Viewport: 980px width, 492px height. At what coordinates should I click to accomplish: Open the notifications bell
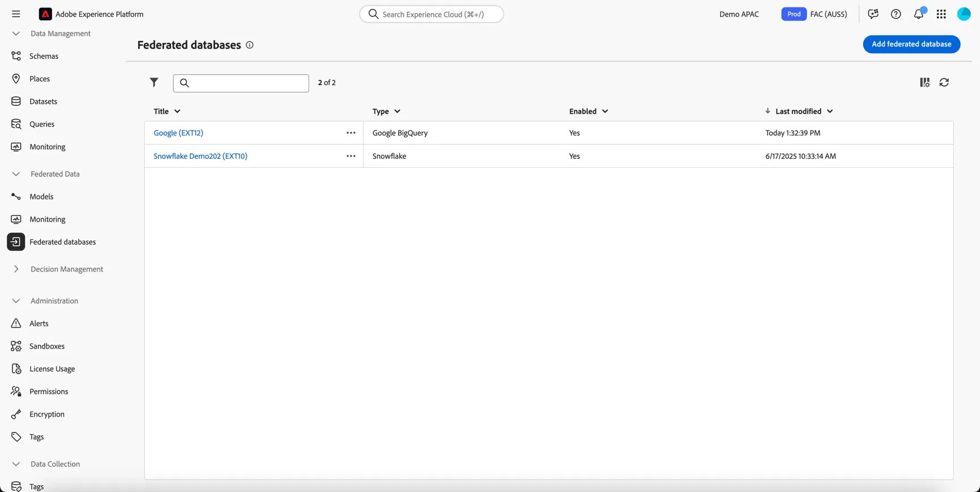tap(919, 14)
